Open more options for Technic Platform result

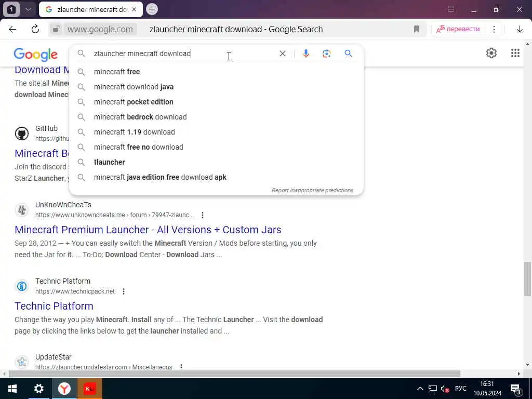pyautogui.click(x=124, y=291)
